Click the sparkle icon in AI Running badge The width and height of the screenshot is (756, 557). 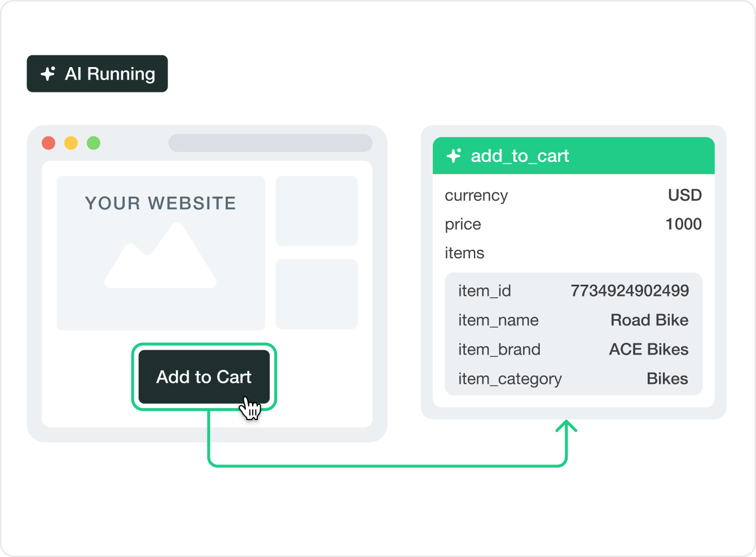point(48,74)
